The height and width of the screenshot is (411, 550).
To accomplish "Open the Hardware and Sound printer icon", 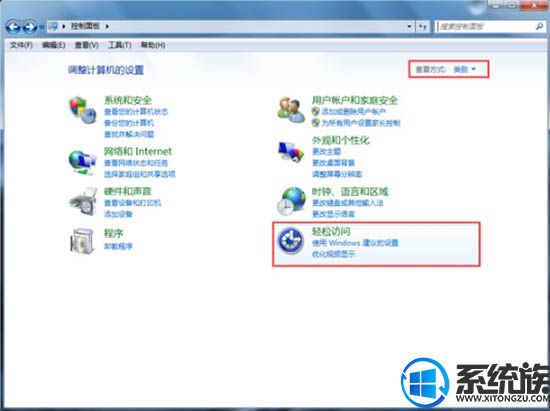I will coord(83,201).
